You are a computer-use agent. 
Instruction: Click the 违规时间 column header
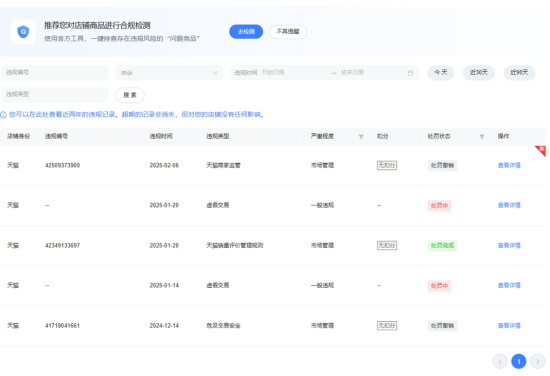click(161, 136)
